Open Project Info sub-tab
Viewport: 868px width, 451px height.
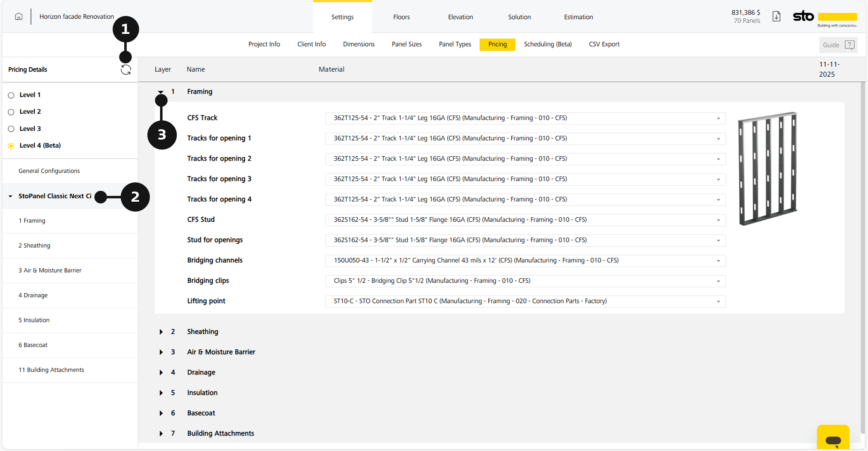264,44
